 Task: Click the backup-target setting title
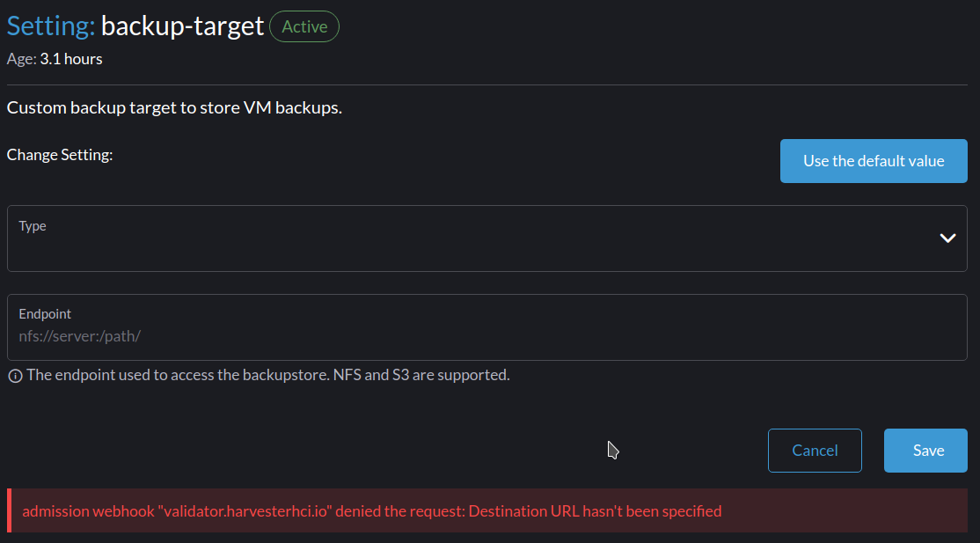(x=182, y=26)
